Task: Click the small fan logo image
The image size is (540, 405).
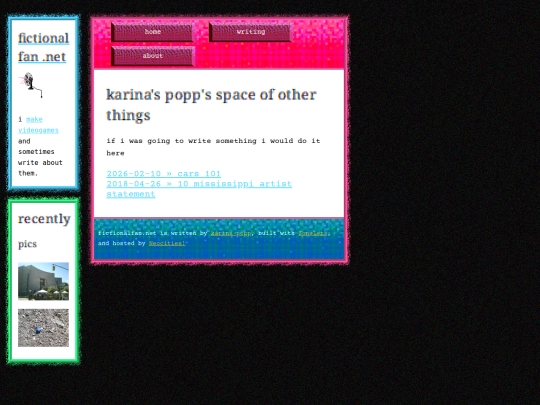Action: point(32,85)
